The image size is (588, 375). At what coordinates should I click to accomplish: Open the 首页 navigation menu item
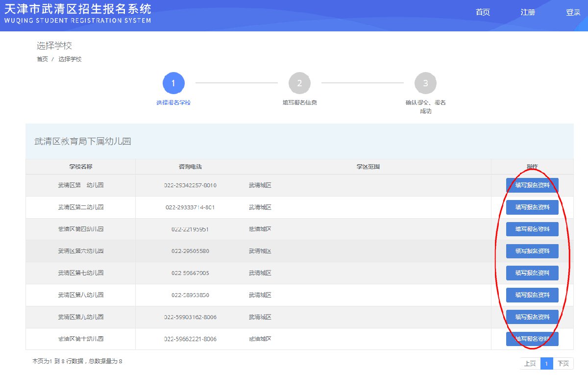(x=483, y=12)
